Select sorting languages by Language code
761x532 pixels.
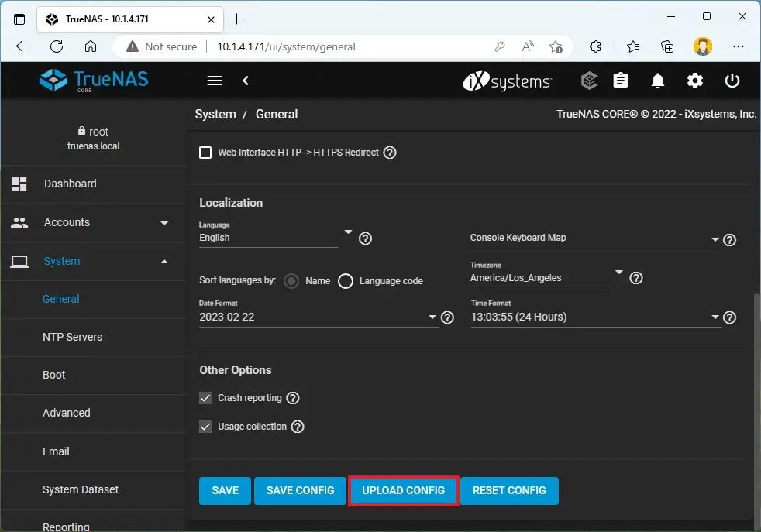[x=346, y=280]
